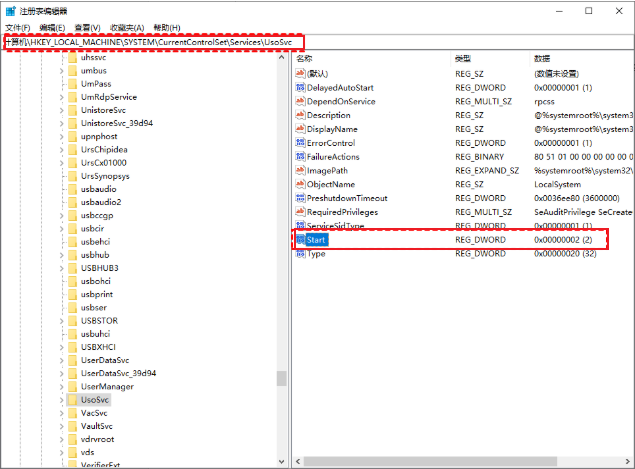The width and height of the screenshot is (635, 469).
Task: Click the values pane scroll right arrow
Action: [628, 462]
